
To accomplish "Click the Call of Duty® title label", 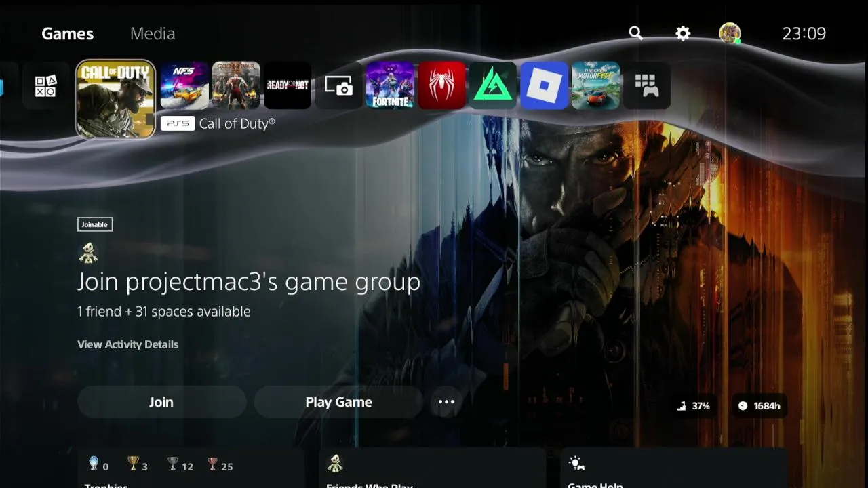I will coord(237,123).
